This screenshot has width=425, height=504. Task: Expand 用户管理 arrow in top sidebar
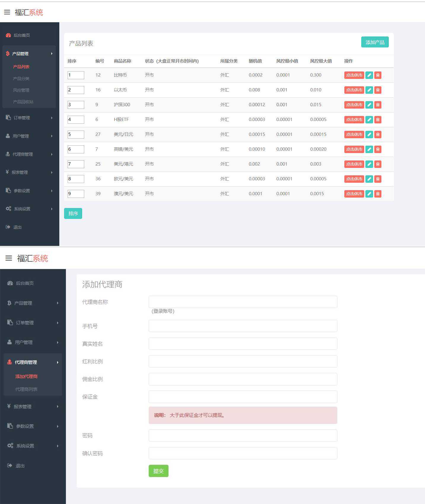pos(52,136)
